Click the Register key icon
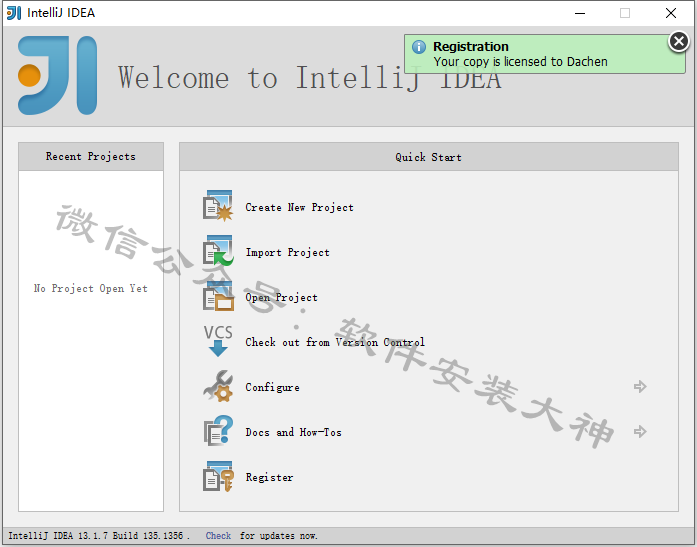Viewport: 697px width, 547px height. pyautogui.click(x=218, y=476)
